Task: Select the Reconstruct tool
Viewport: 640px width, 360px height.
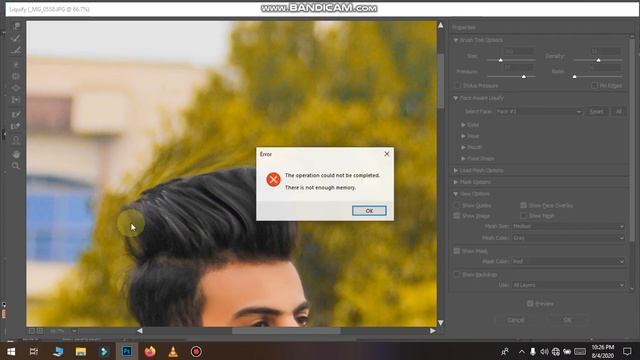Action: tap(16, 39)
